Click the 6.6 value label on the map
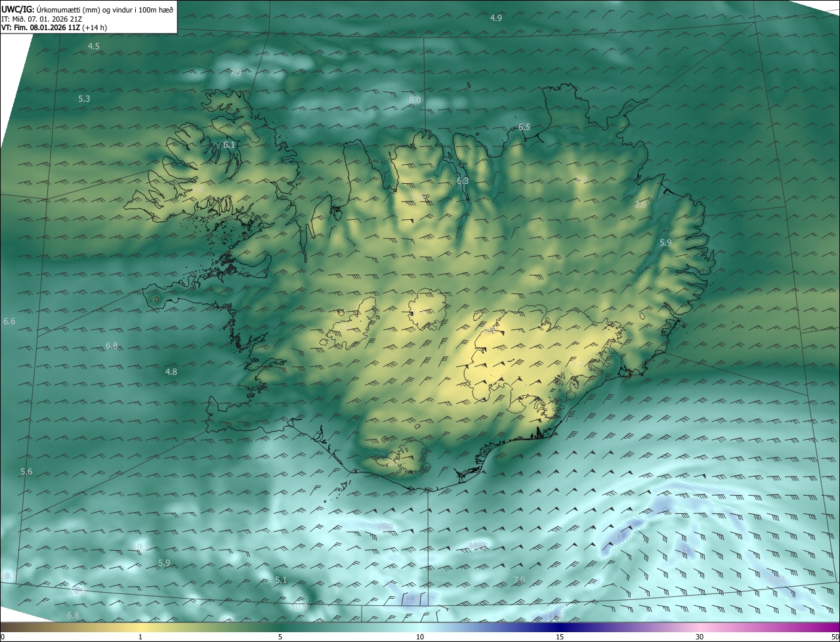This screenshot has height=642, width=840. coord(9,322)
